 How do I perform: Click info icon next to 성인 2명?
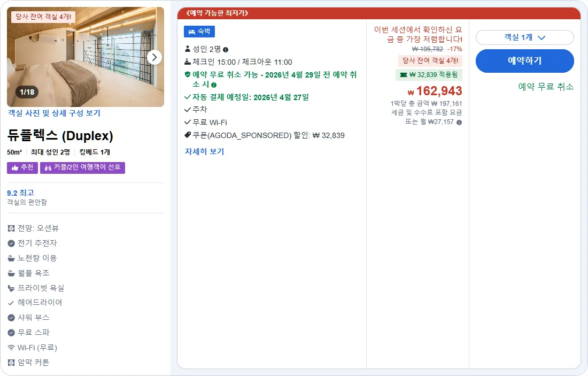click(x=226, y=50)
